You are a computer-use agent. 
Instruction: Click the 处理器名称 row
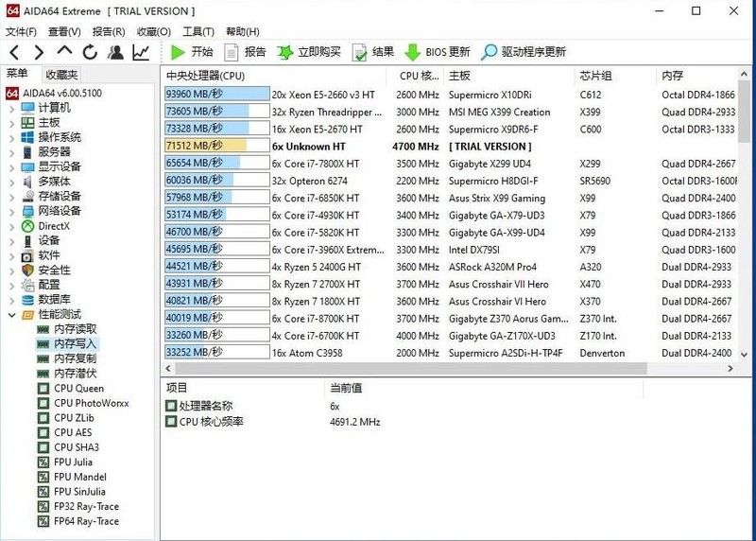coord(404,407)
